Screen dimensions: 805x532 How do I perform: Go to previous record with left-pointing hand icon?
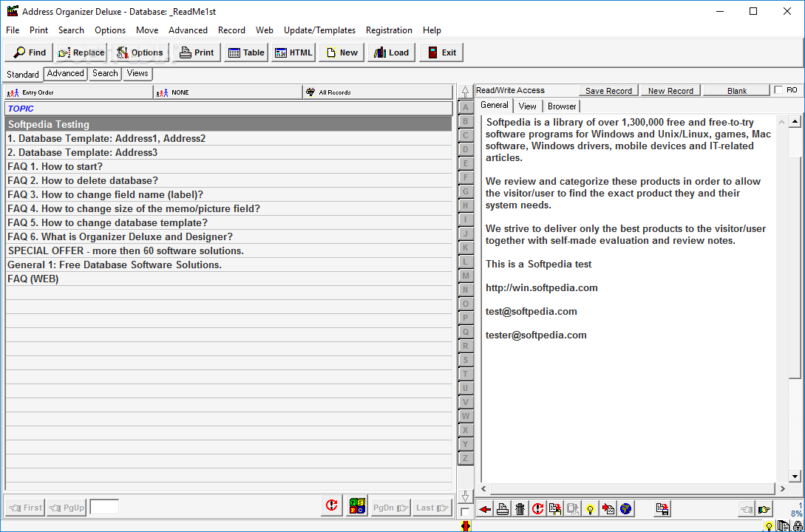747,509
